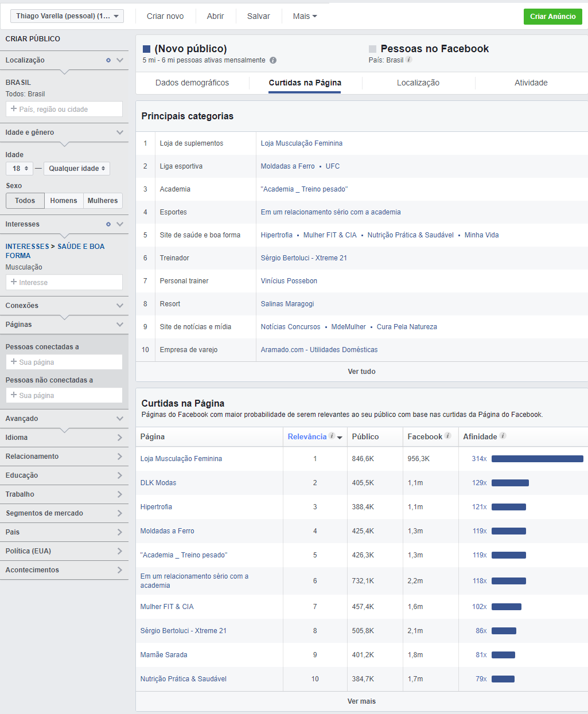Click info icon in Relevância column header
The image size is (588, 714).
pyautogui.click(x=332, y=436)
